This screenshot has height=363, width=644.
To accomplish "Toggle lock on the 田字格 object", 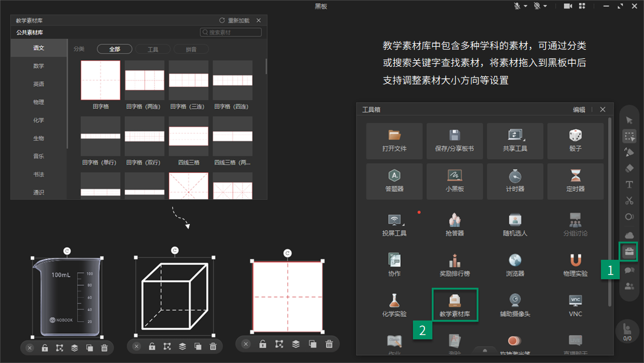I will (x=263, y=344).
